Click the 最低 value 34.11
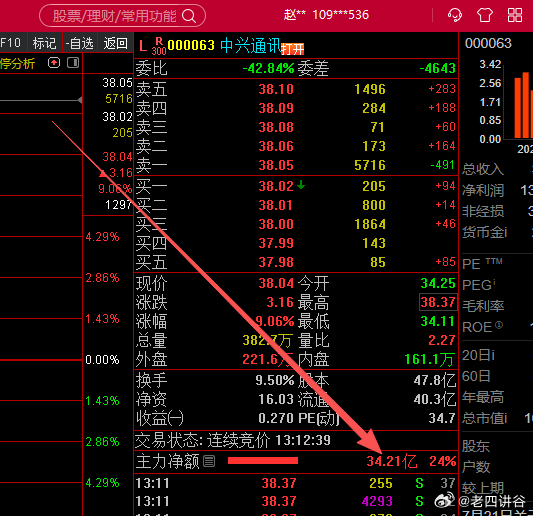Image resolution: width=533 pixels, height=516 pixels. tap(438, 321)
